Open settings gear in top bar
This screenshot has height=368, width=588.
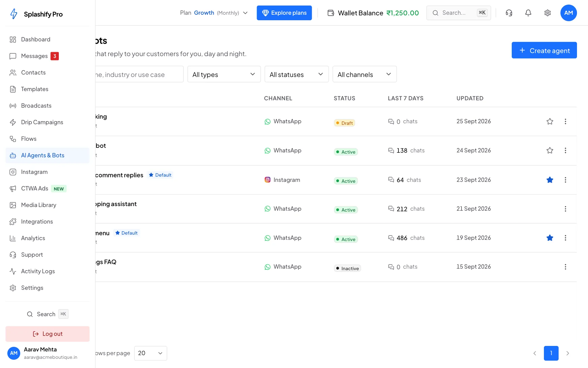click(548, 13)
